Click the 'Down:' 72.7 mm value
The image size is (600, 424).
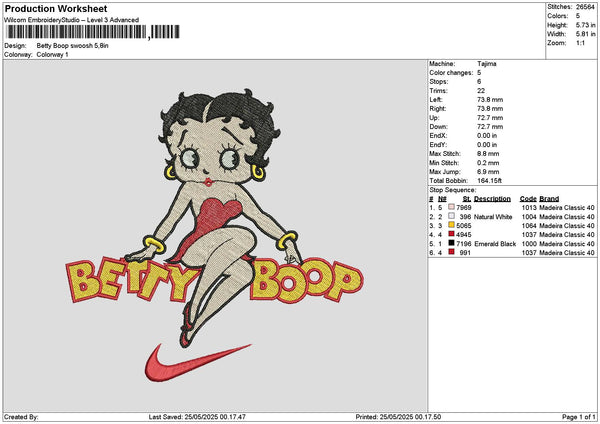(490, 127)
